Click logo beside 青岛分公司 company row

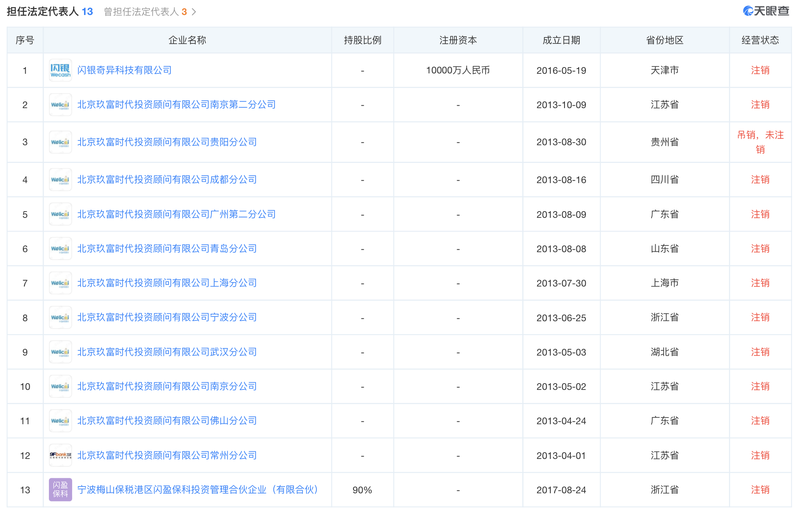[x=60, y=249]
